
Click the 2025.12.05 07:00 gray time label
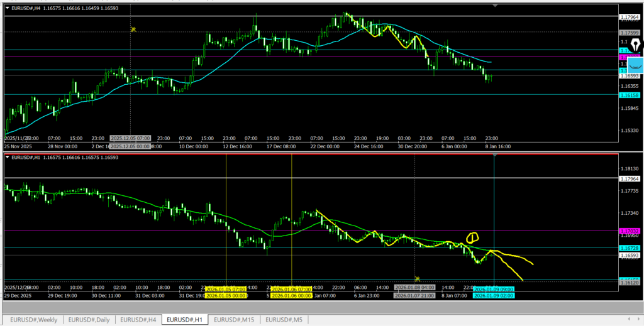[130, 138]
